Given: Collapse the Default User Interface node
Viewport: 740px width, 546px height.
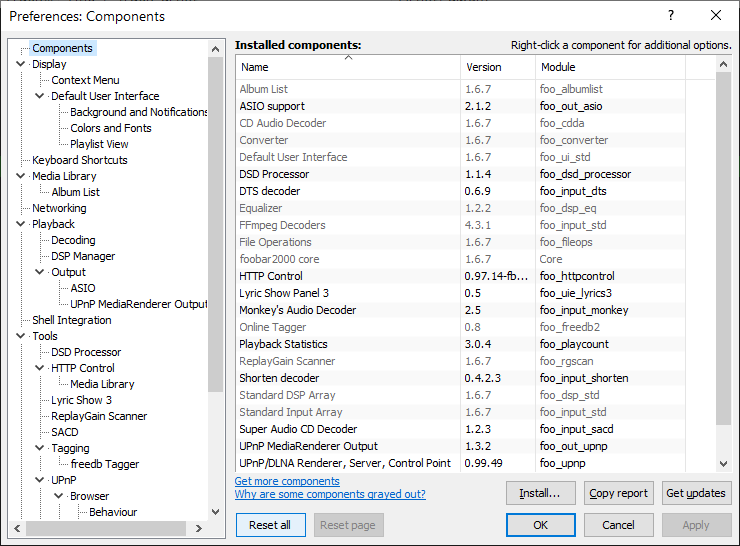Looking at the screenshot, I should pos(40,96).
